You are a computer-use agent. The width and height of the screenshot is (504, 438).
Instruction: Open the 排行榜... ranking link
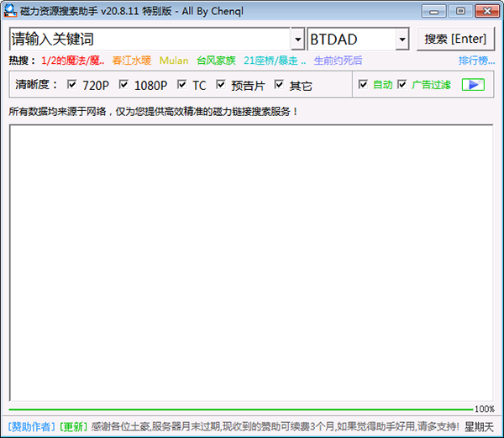click(x=476, y=61)
